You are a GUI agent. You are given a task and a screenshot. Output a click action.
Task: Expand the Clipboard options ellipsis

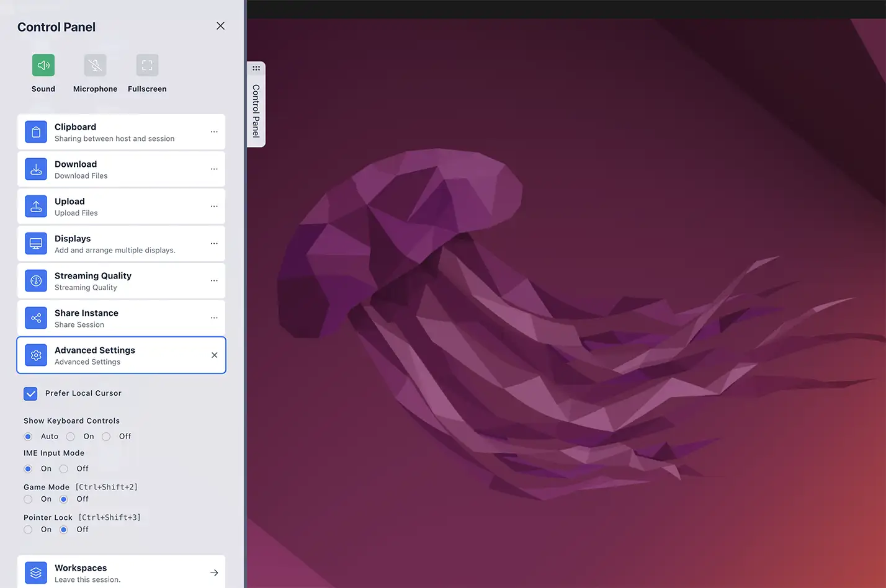tap(214, 131)
